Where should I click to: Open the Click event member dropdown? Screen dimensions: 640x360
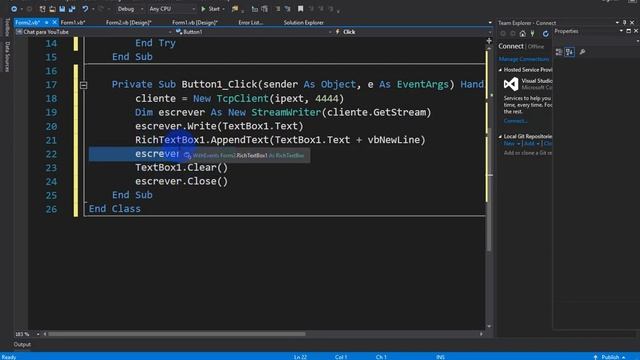[412, 32]
